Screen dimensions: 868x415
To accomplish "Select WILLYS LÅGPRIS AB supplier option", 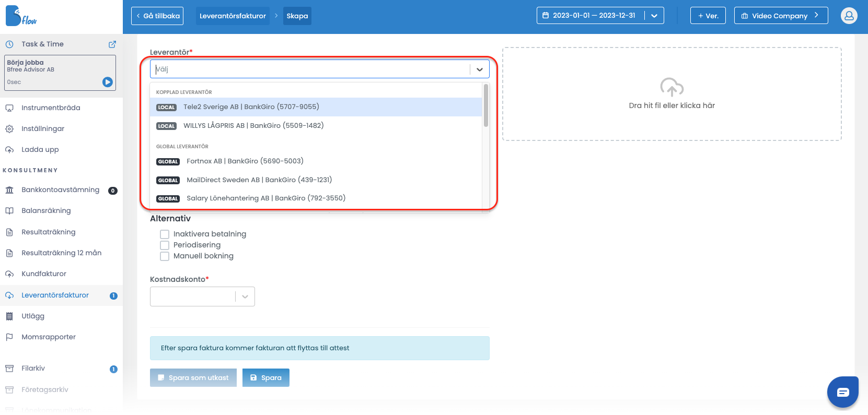I will click(x=316, y=126).
